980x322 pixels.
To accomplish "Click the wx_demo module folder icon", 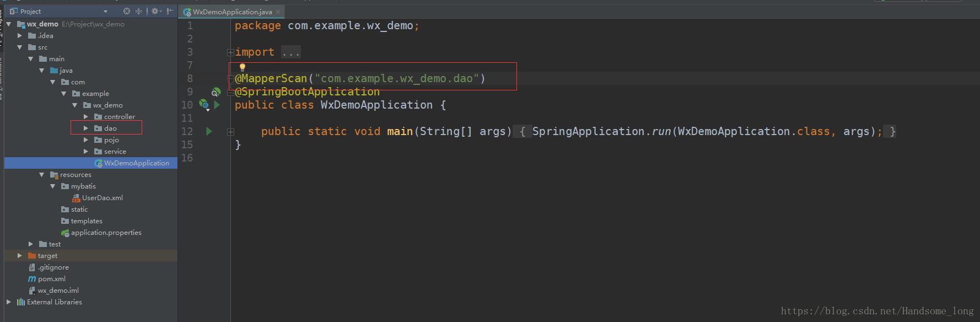I will [x=21, y=24].
